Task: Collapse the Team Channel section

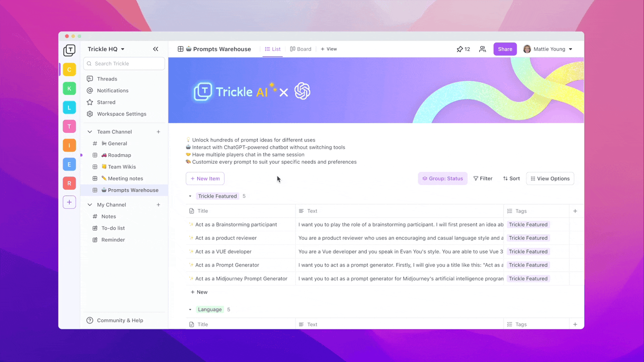Action: pos(90,132)
